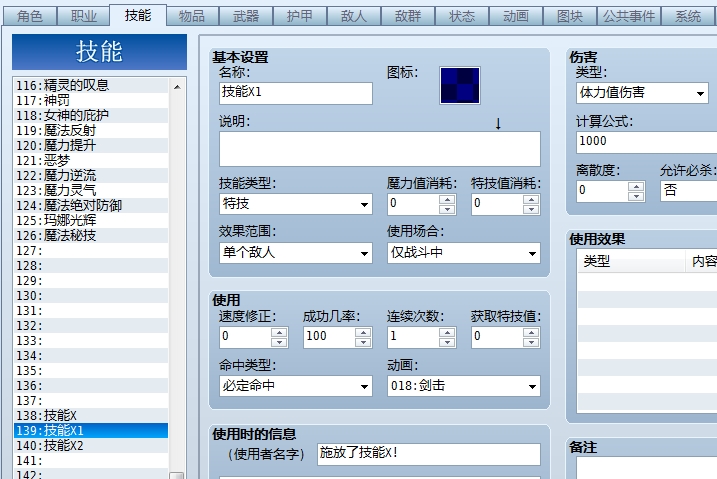Switch to the 敌人 tab
717x479 pixels.
[x=353, y=16]
